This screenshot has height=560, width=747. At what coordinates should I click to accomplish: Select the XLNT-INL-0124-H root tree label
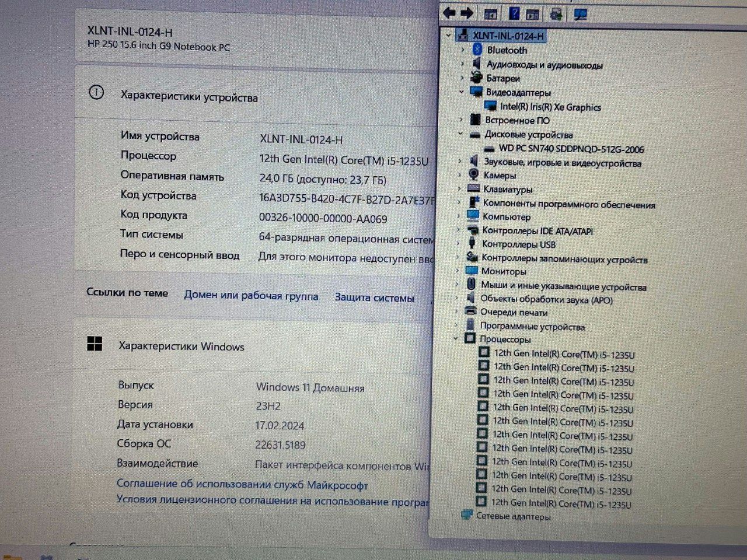[x=508, y=36]
